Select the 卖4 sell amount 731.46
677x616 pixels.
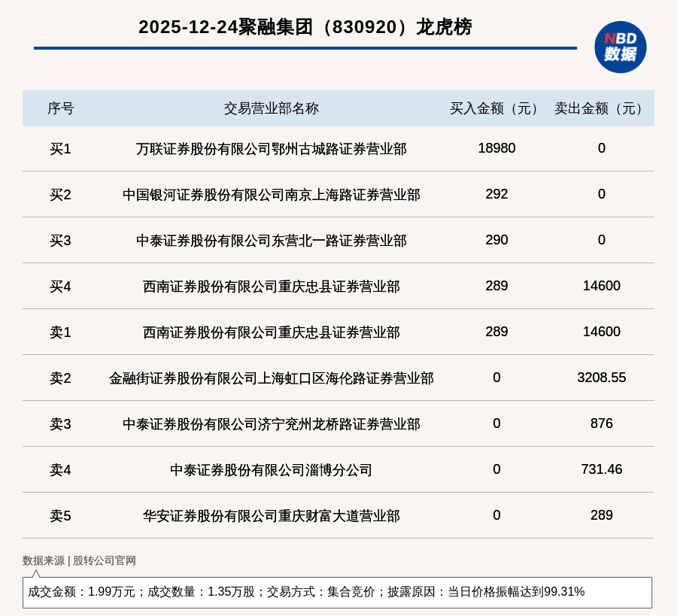pyautogui.click(x=601, y=469)
